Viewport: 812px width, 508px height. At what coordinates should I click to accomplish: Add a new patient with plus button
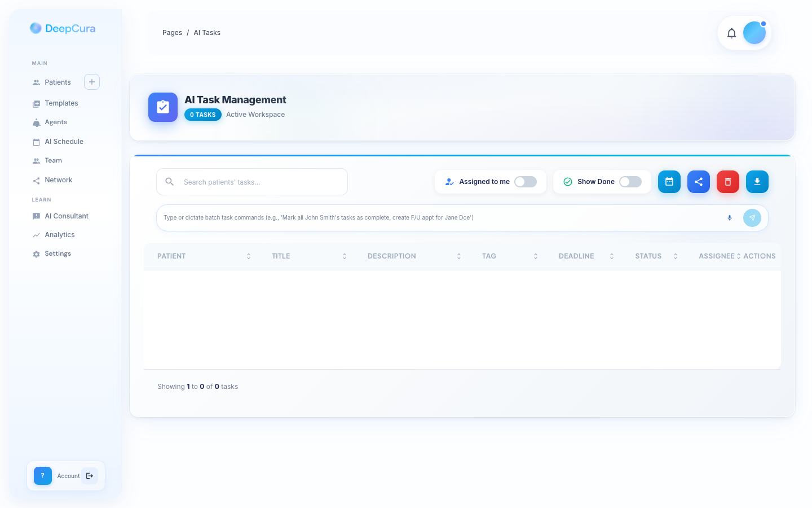pos(92,82)
